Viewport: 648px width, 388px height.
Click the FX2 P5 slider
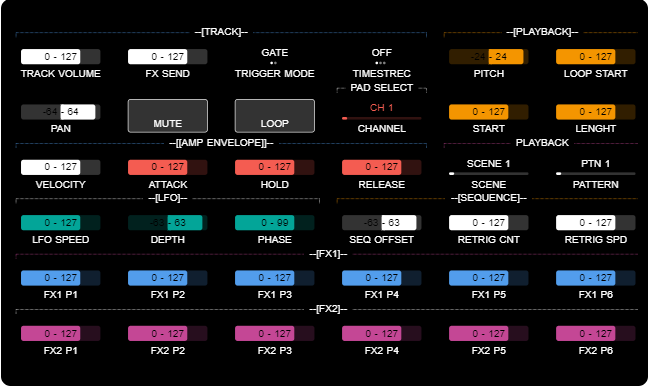point(488,333)
